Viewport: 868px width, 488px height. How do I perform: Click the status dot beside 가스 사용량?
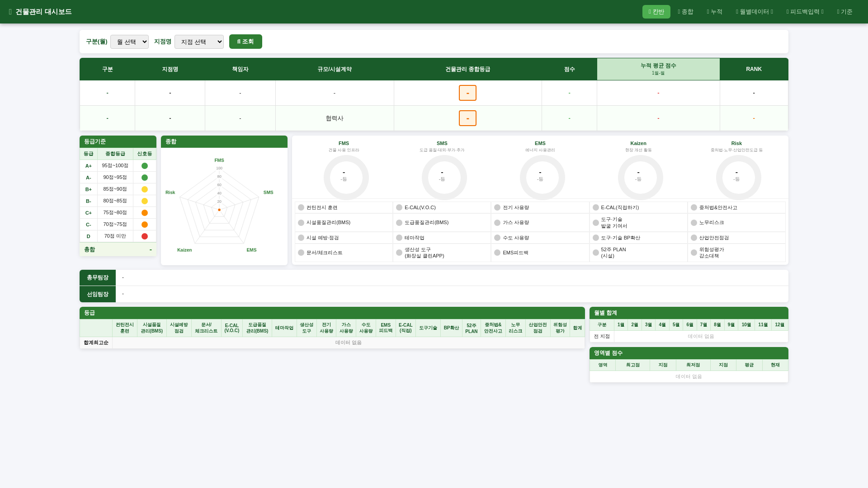tap(497, 223)
